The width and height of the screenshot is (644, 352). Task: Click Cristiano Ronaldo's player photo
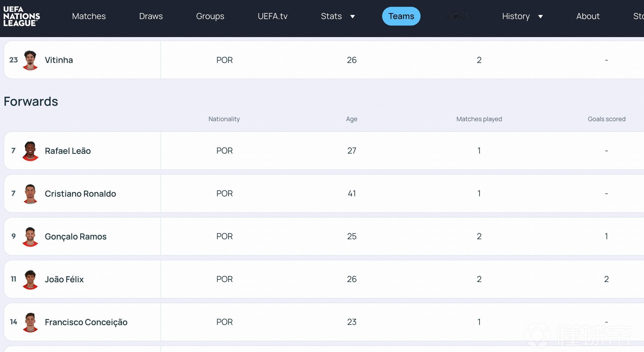[30, 194]
